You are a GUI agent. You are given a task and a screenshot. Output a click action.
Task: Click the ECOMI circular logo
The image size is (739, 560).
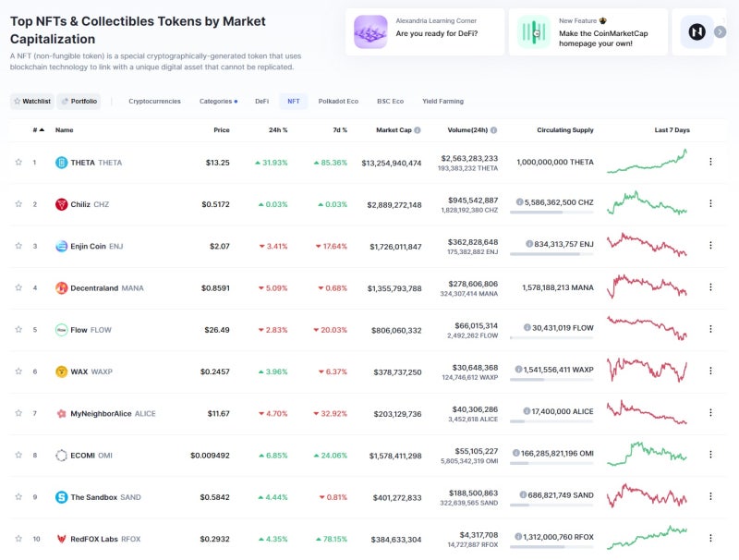point(61,456)
